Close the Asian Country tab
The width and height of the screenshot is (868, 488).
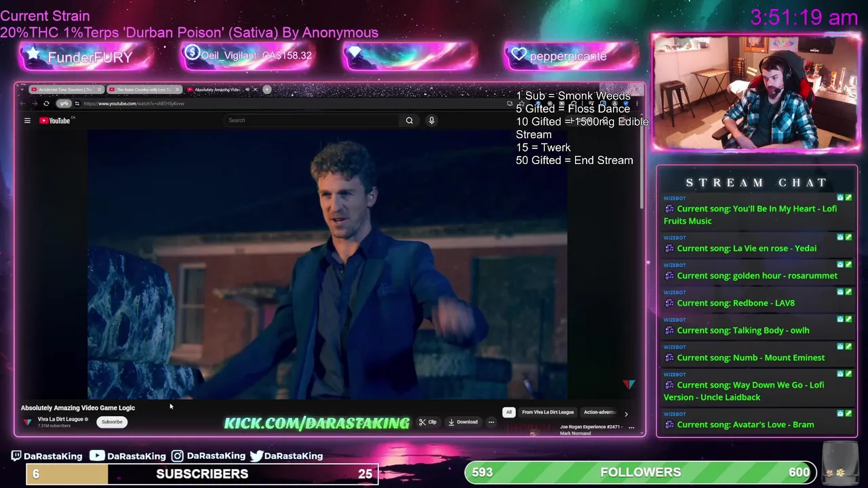178,89
